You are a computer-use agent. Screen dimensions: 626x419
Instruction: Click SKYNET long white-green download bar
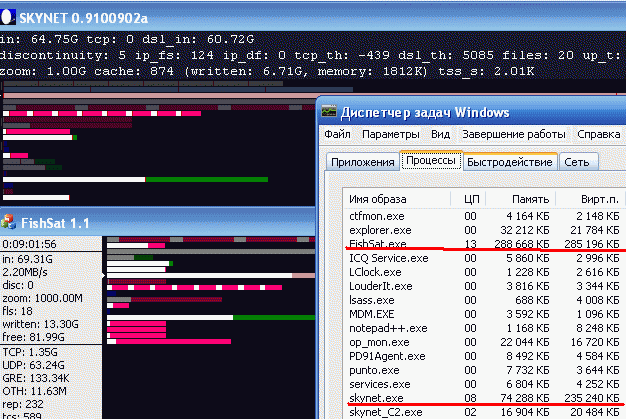[135, 180]
